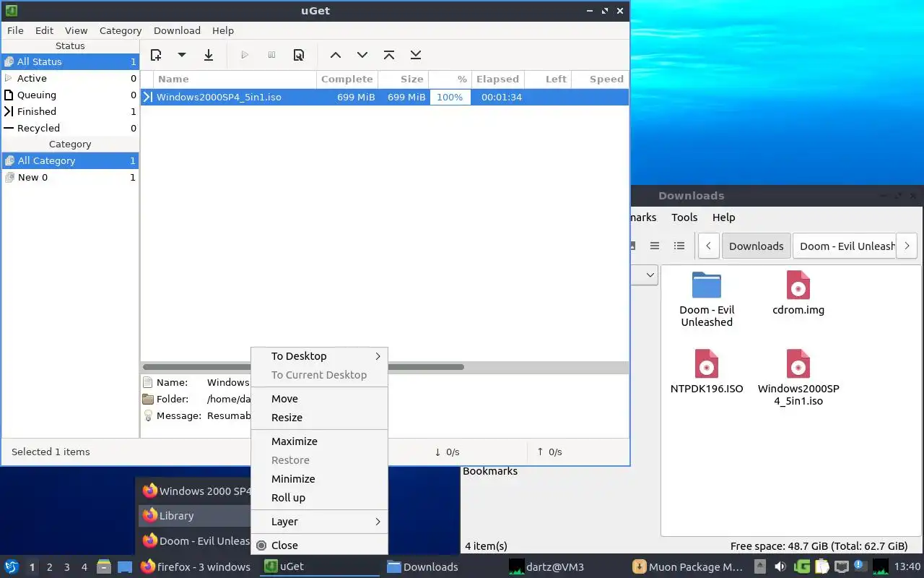Open the Edit menu in uGet

pyautogui.click(x=44, y=30)
